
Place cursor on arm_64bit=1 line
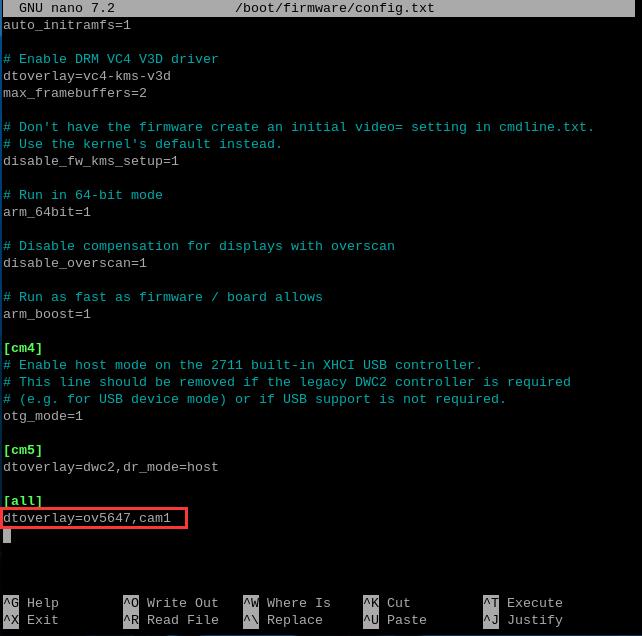coord(47,212)
